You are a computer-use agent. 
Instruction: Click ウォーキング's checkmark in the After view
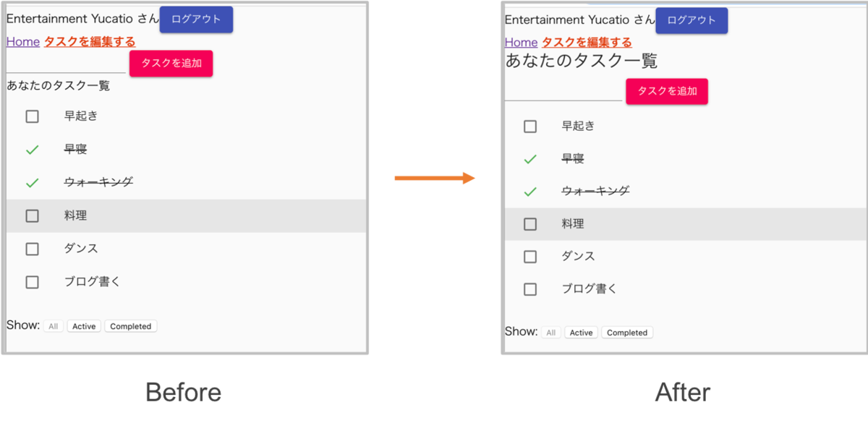pyautogui.click(x=529, y=191)
